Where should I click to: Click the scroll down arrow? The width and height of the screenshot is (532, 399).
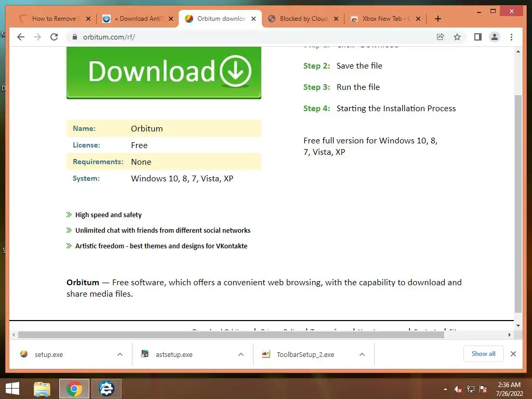[x=518, y=326]
